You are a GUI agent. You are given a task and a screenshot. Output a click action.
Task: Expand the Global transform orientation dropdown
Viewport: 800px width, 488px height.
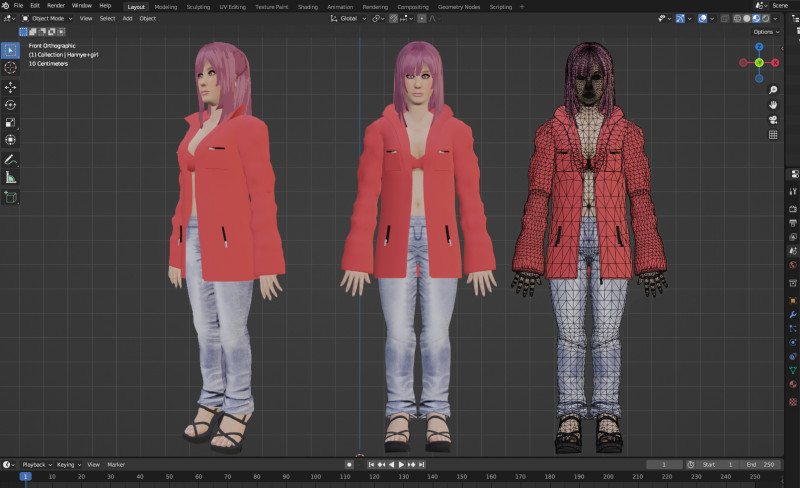[x=348, y=18]
